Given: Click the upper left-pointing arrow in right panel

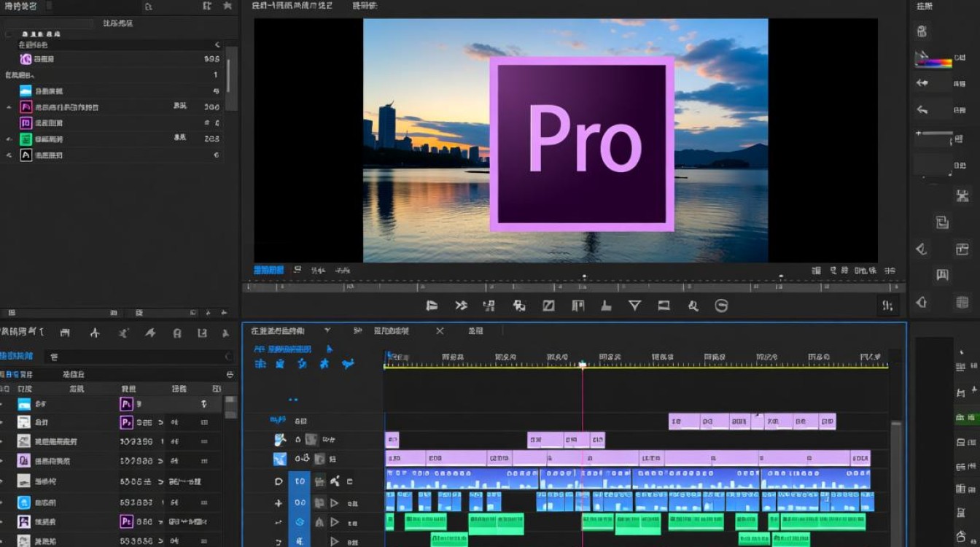Looking at the screenshot, I should [922, 83].
